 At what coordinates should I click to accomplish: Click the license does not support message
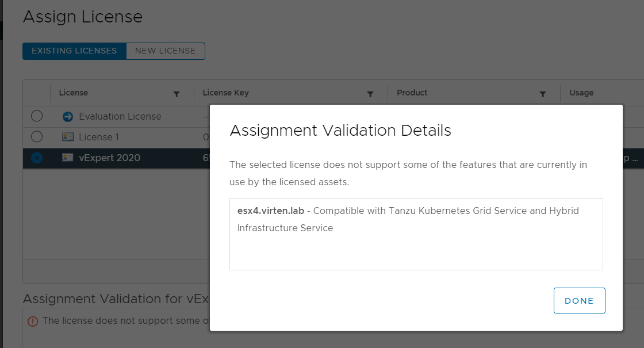[126, 321]
